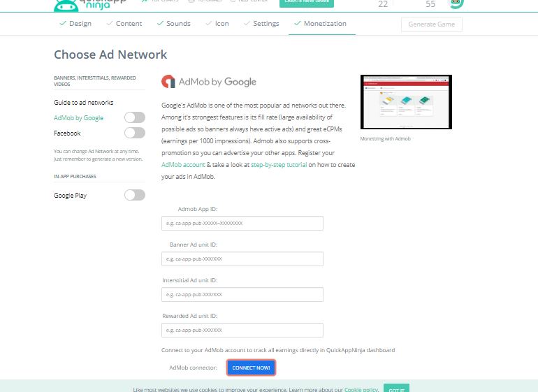Click the number 22 in the header

[x=383, y=4]
